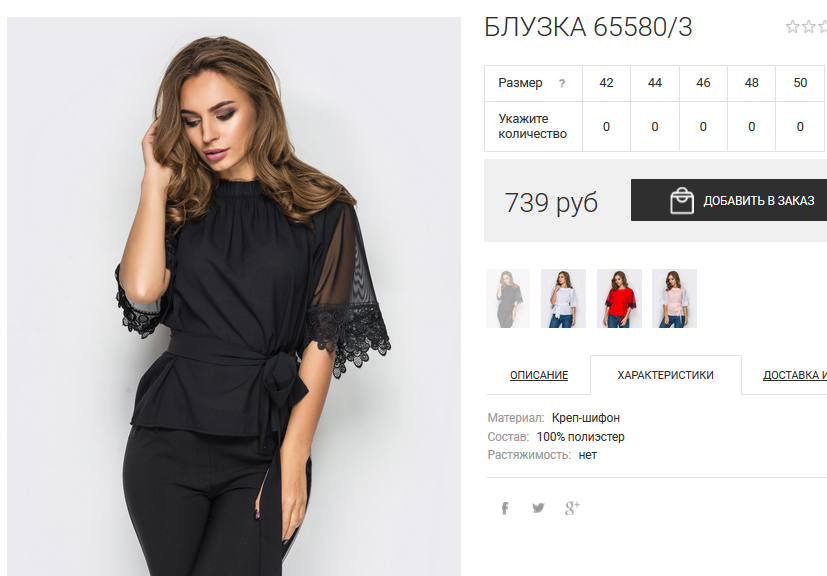Image resolution: width=827 pixels, height=576 pixels.
Task: Select the pink blouse thumbnail
Action: (x=675, y=299)
